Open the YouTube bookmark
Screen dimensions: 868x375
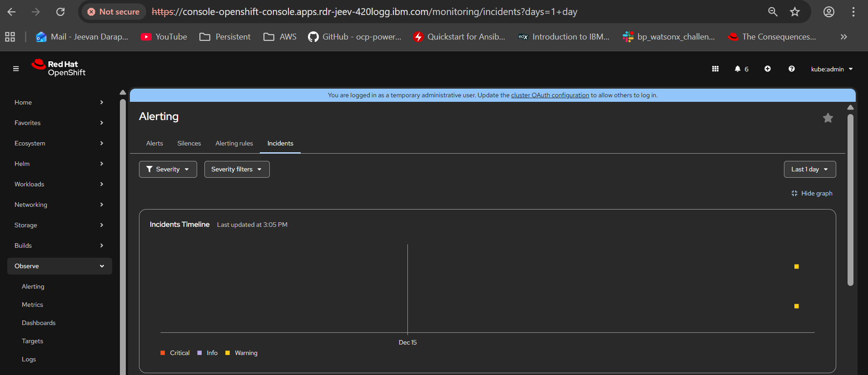(x=164, y=37)
